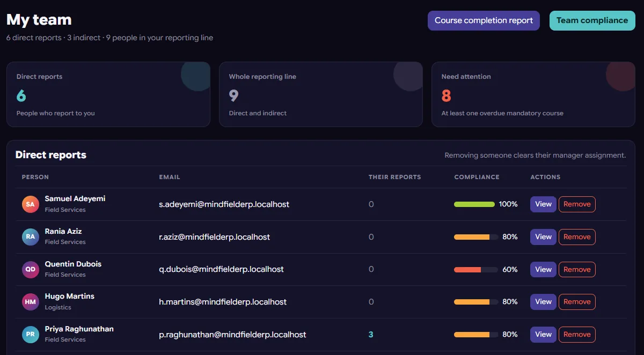
Task: Select the Direct reports summary card
Action: (x=108, y=94)
